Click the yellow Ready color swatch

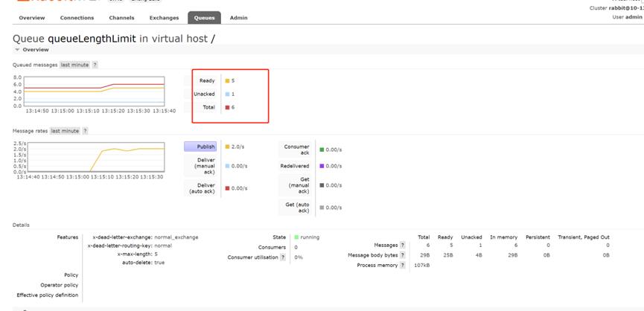click(x=227, y=80)
